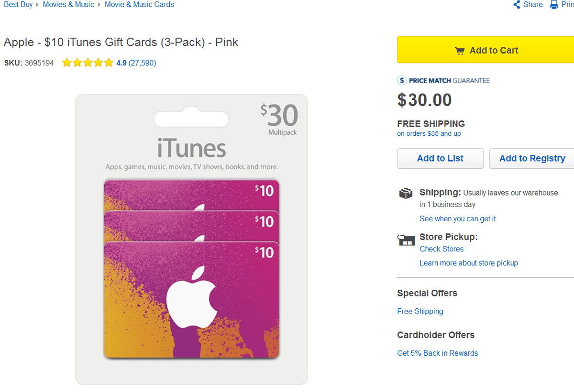Viewport: 574px width, 392px height.
Task: Click the storefront icon next to Store Pickup
Action: pyautogui.click(x=406, y=240)
